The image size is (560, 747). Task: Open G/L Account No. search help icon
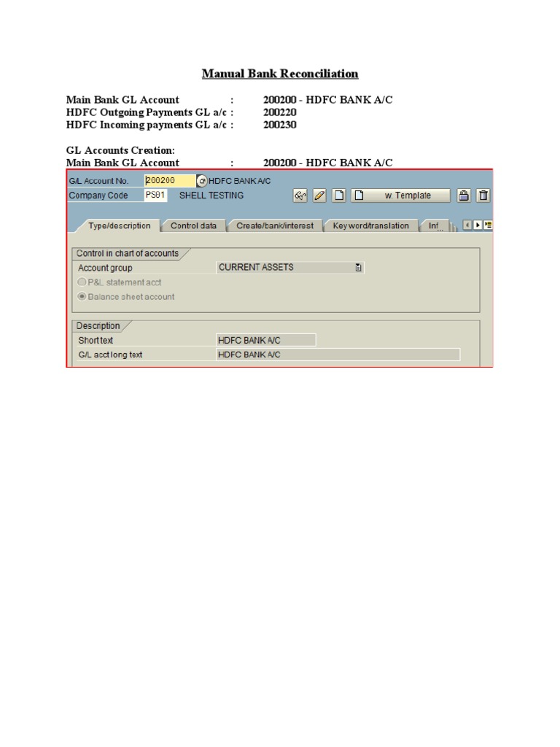202,181
